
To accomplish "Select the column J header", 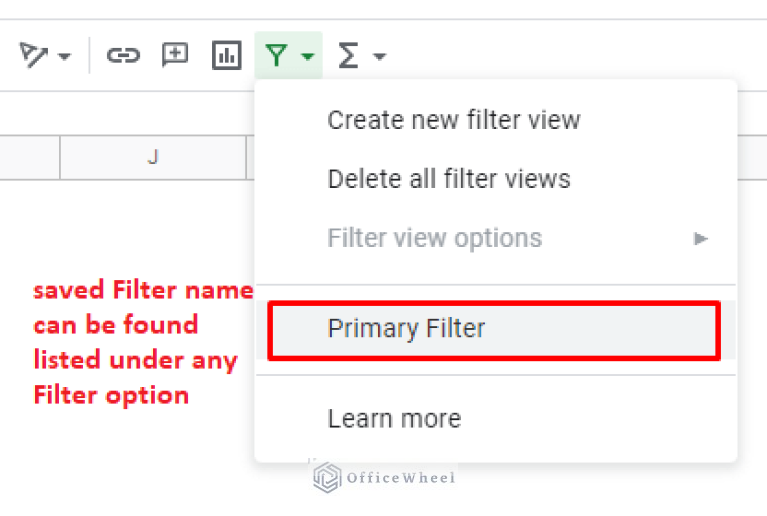I will point(153,157).
